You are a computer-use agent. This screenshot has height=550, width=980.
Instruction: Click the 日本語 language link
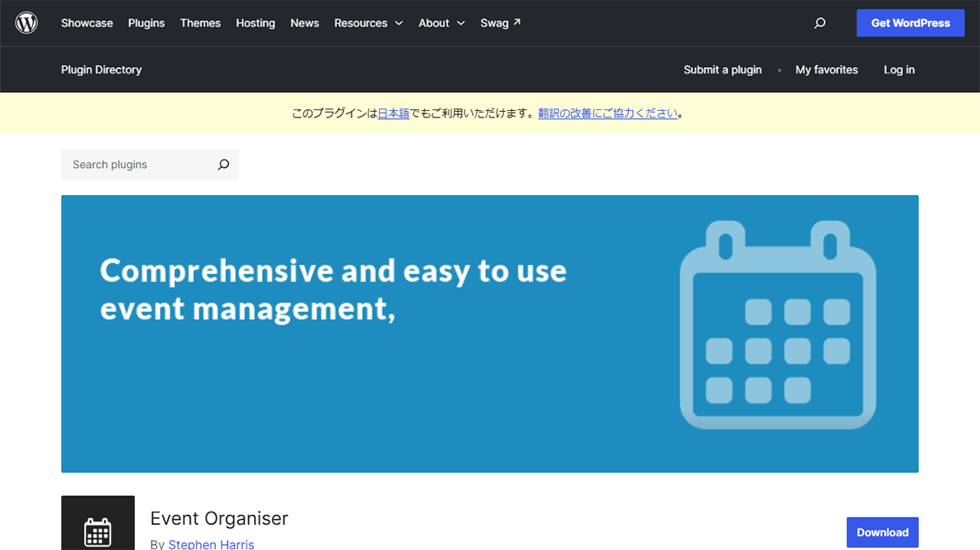point(394,113)
